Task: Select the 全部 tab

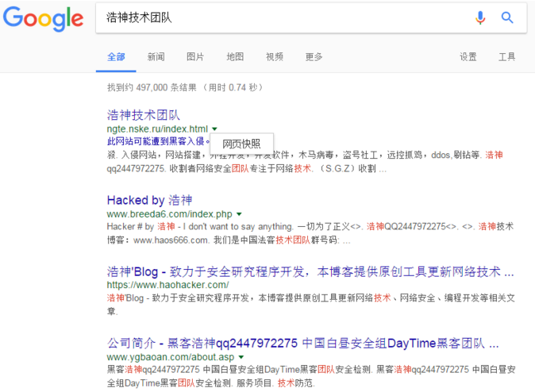Action: pyautogui.click(x=116, y=56)
